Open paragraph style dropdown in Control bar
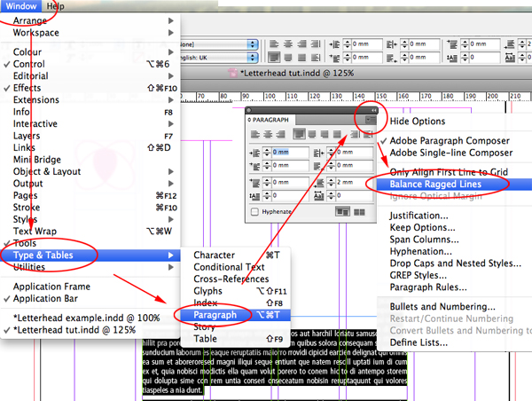The height and width of the screenshot is (401, 532). 253,44
